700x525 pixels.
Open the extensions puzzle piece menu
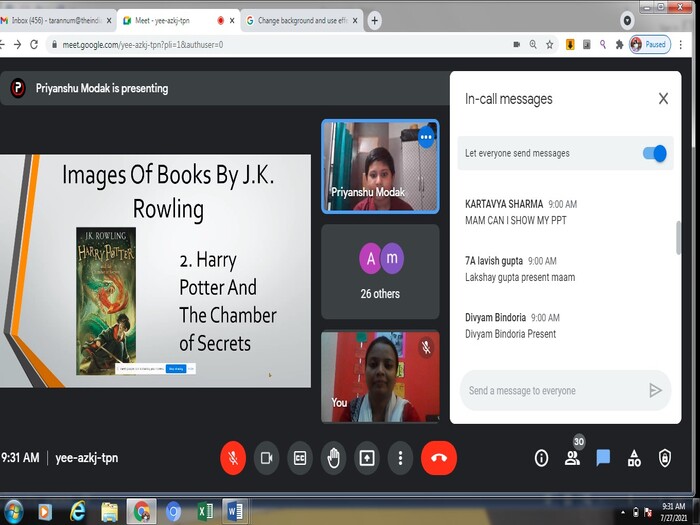click(619, 45)
